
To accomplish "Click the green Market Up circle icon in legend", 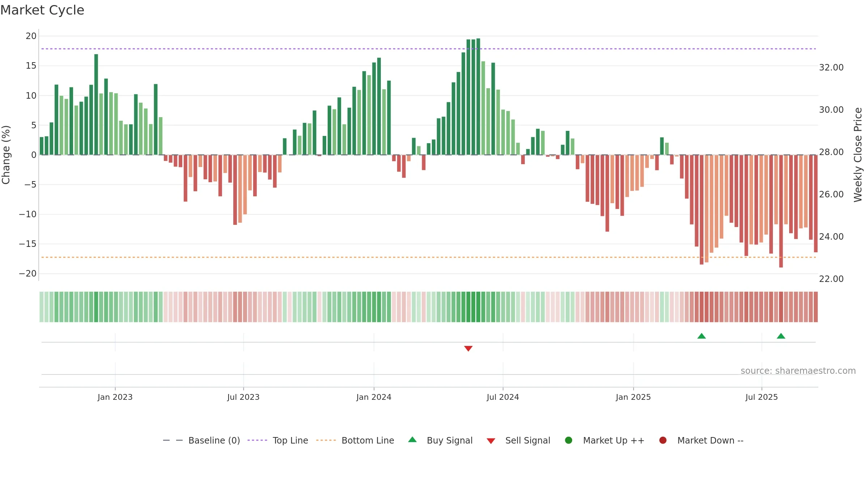I will (569, 440).
